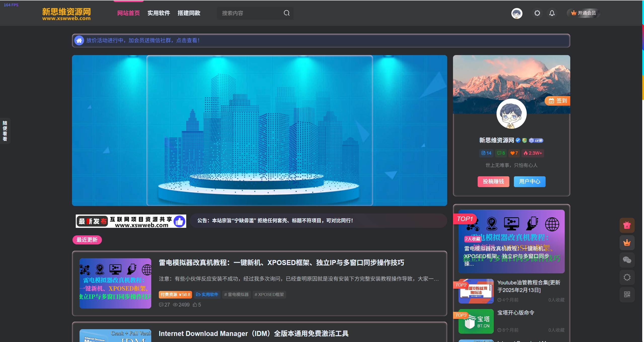This screenshot has height=342, width=644.
Task: Open the Internet Download Manager article title
Action: [x=254, y=334]
